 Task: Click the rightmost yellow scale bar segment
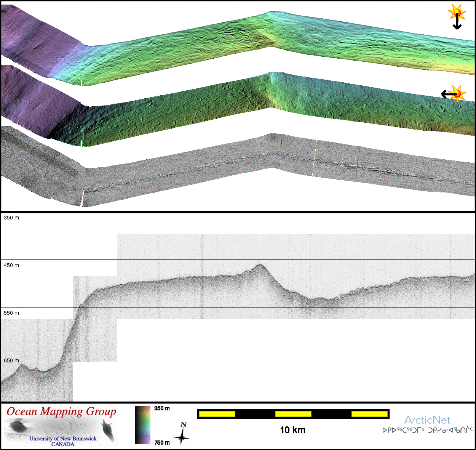point(369,414)
